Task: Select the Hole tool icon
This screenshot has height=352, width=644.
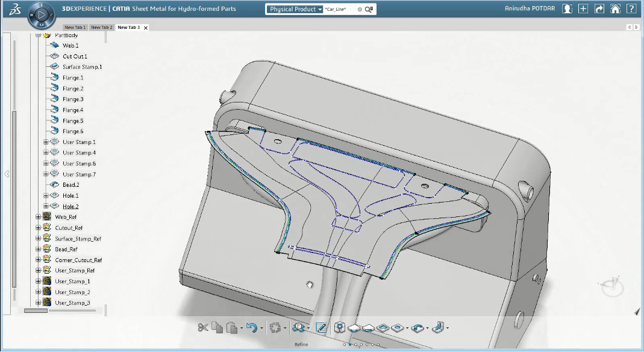Action: 398,328
